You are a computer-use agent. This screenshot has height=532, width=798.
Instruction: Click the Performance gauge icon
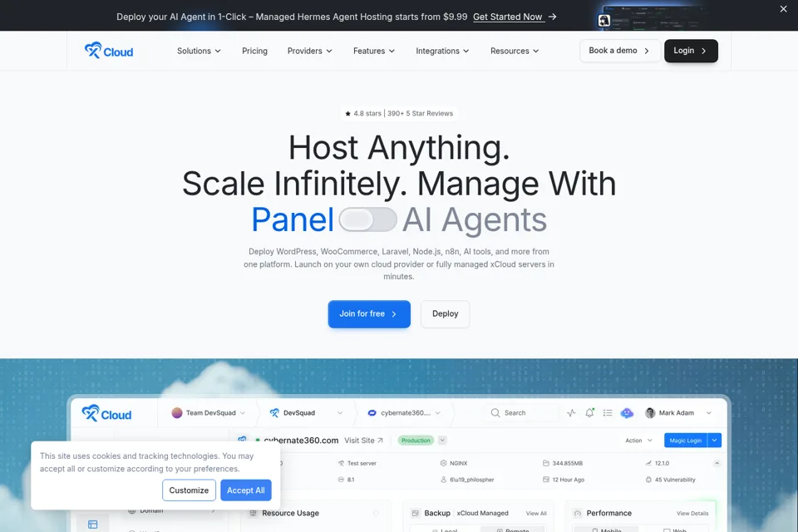[578, 513]
